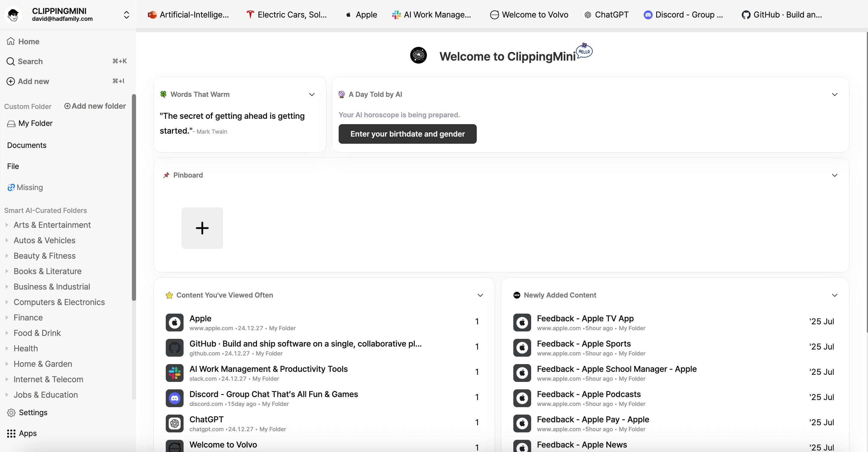Open the Documents folder
The image size is (868, 452).
coord(27,145)
